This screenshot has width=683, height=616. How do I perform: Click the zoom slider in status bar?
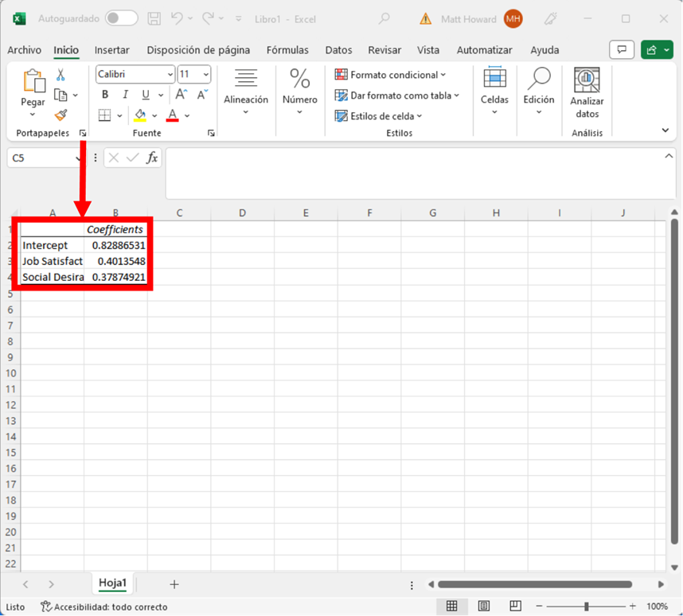pyautogui.click(x=585, y=606)
